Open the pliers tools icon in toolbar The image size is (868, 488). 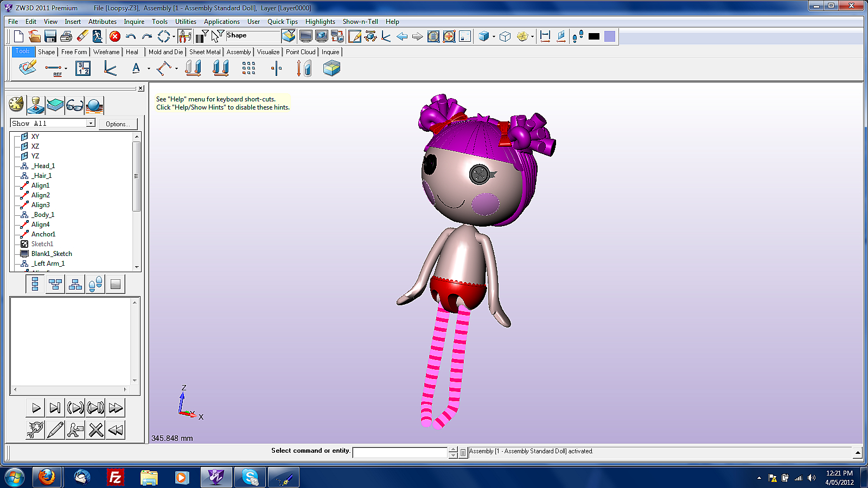(184, 36)
